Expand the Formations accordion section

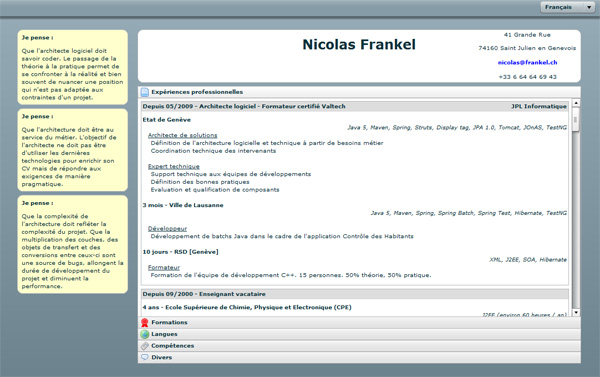[359, 323]
